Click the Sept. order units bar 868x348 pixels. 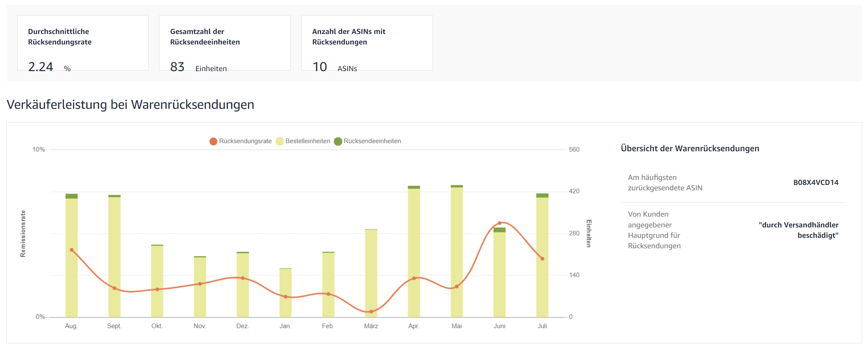coord(115,257)
